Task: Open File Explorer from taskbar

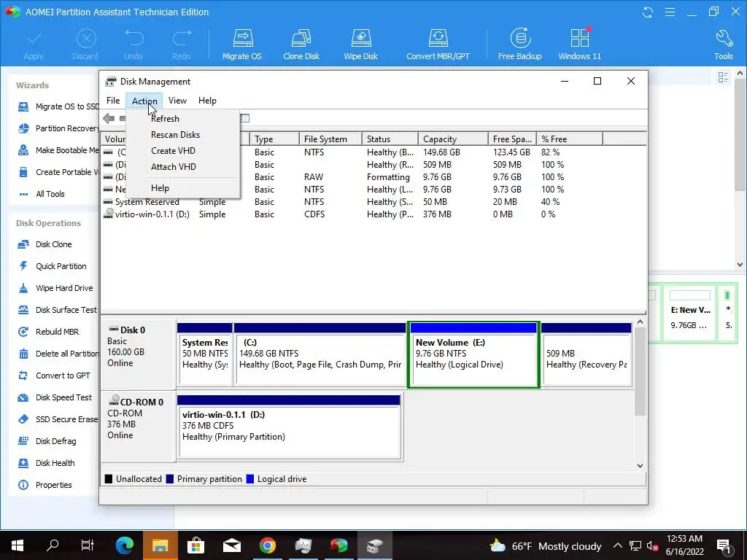Action: pos(160,545)
